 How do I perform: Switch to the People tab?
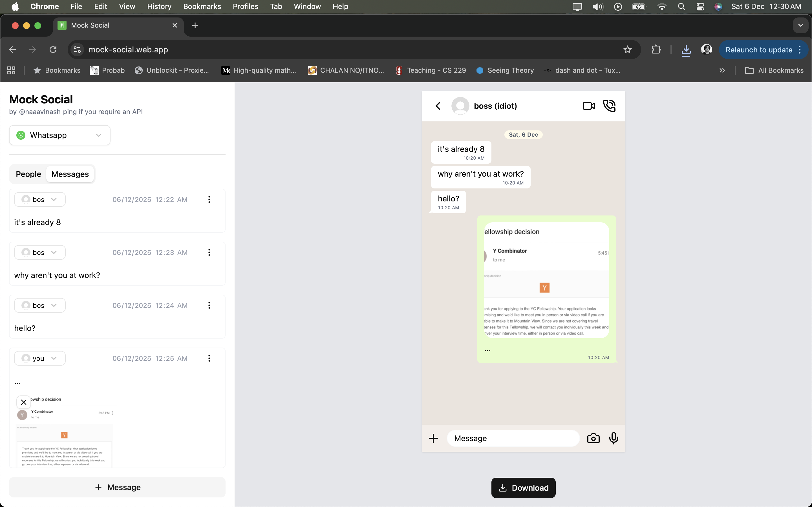tap(28, 174)
